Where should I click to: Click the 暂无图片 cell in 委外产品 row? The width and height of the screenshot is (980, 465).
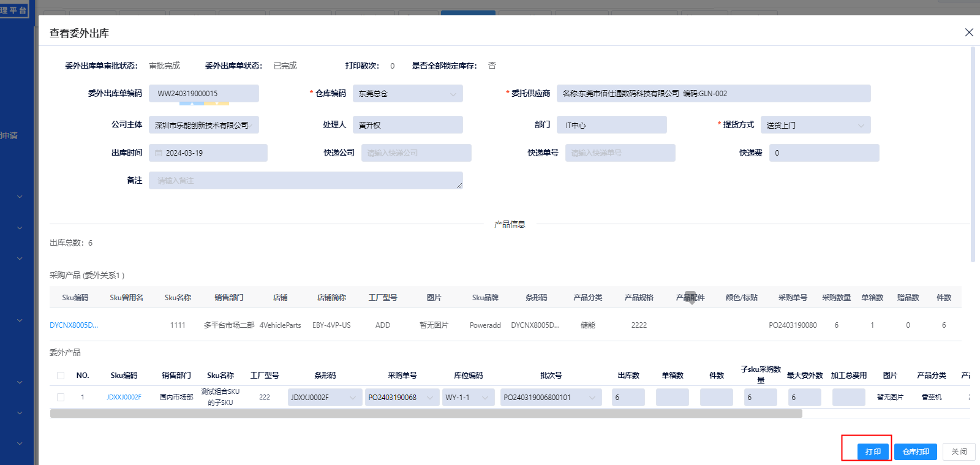[890, 398]
